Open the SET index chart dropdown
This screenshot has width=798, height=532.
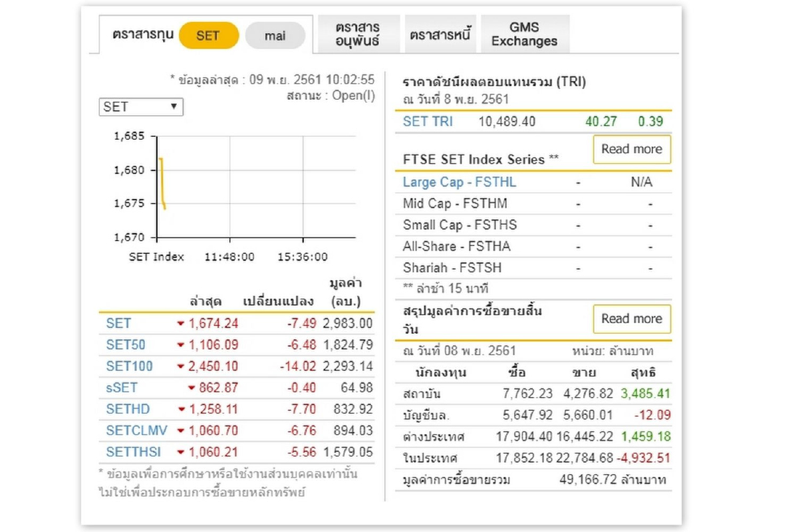(x=140, y=106)
